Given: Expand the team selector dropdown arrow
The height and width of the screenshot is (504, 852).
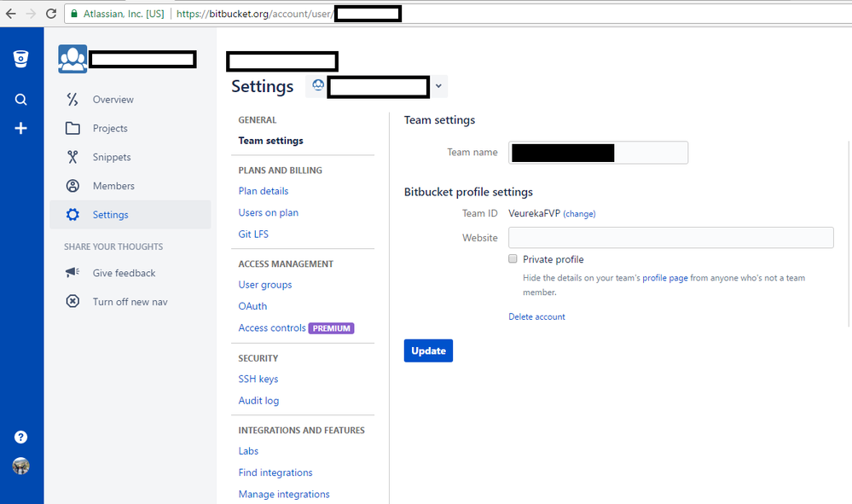Looking at the screenshot, I should point(438,86).
